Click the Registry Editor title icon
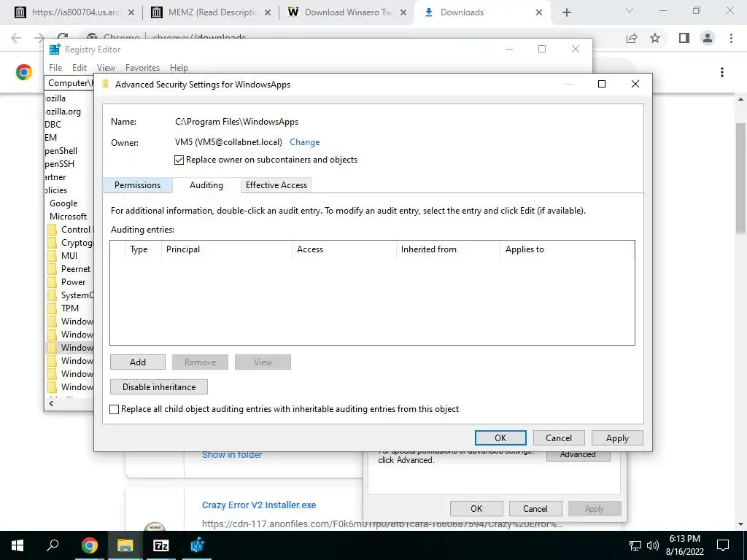This screenshot has height=560, width=747. tap(55, 49)
